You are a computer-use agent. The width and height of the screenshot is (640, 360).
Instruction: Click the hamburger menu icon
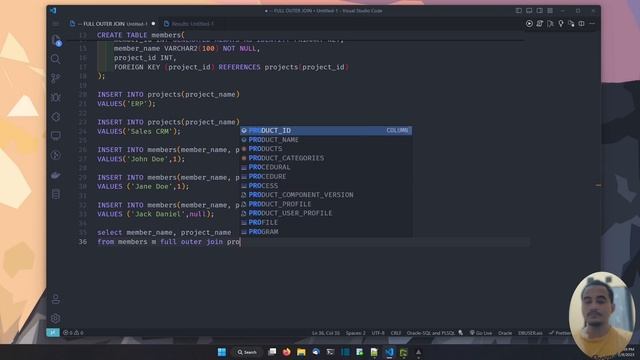(56, 24)
